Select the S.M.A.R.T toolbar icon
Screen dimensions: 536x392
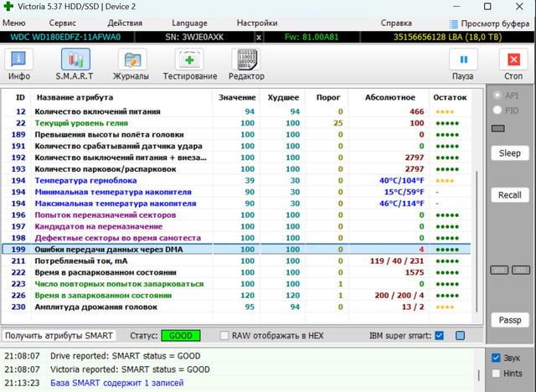75,59
